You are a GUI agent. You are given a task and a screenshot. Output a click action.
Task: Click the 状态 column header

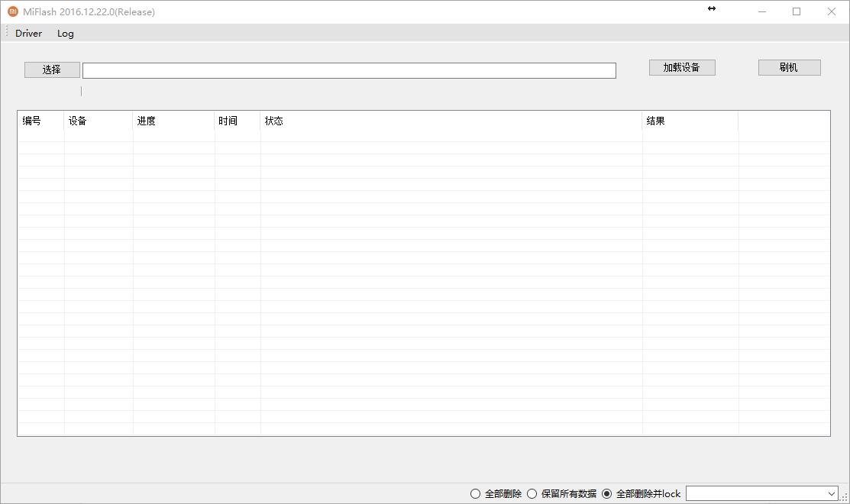point(274,121)
